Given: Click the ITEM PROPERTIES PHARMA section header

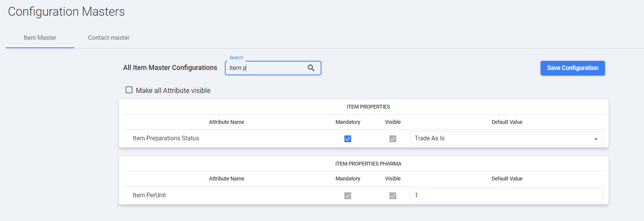Looking at the screenshot, I should click(x=368, y=164).
